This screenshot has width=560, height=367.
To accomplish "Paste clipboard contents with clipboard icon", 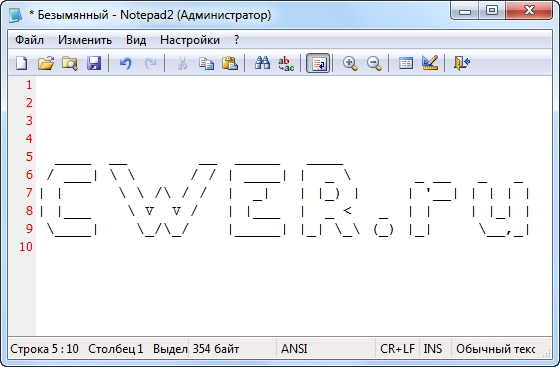I will click(x=230, y=63).
